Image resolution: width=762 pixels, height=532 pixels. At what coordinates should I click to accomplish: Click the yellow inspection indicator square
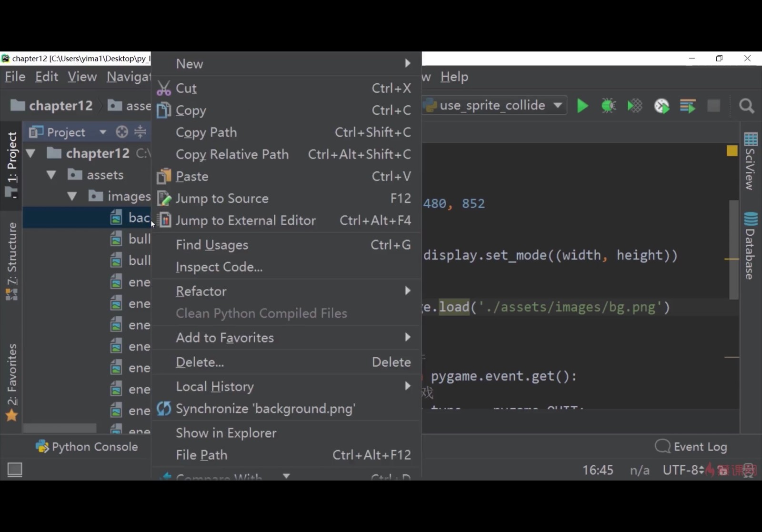pyautogui.click(x=732, y=151)
